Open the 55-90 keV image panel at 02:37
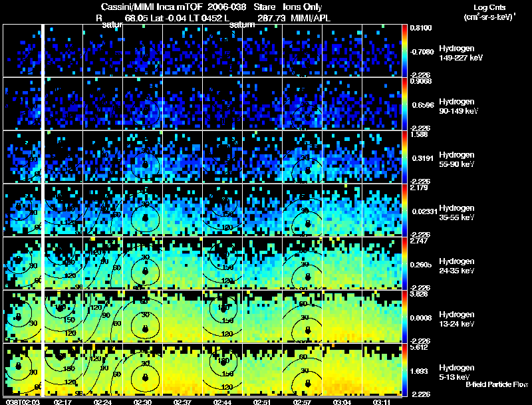This screenshot has width=532, height=405. [182, 157]
